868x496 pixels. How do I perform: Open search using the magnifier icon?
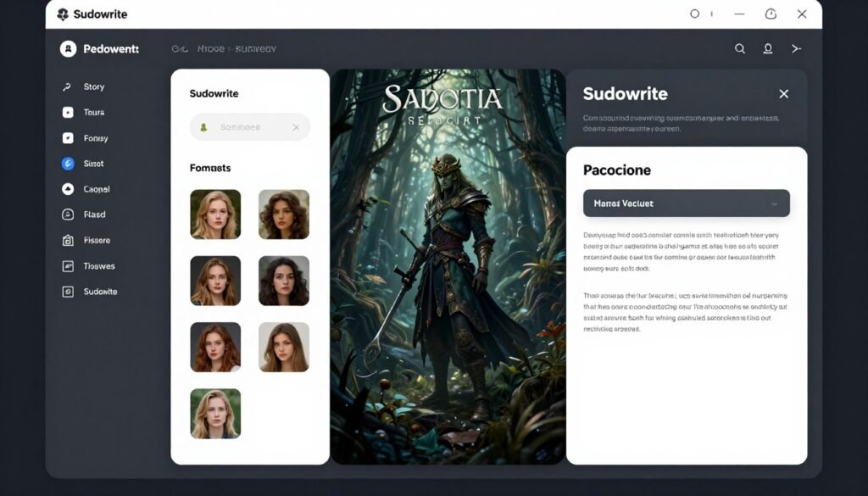(x=740, y=48)
